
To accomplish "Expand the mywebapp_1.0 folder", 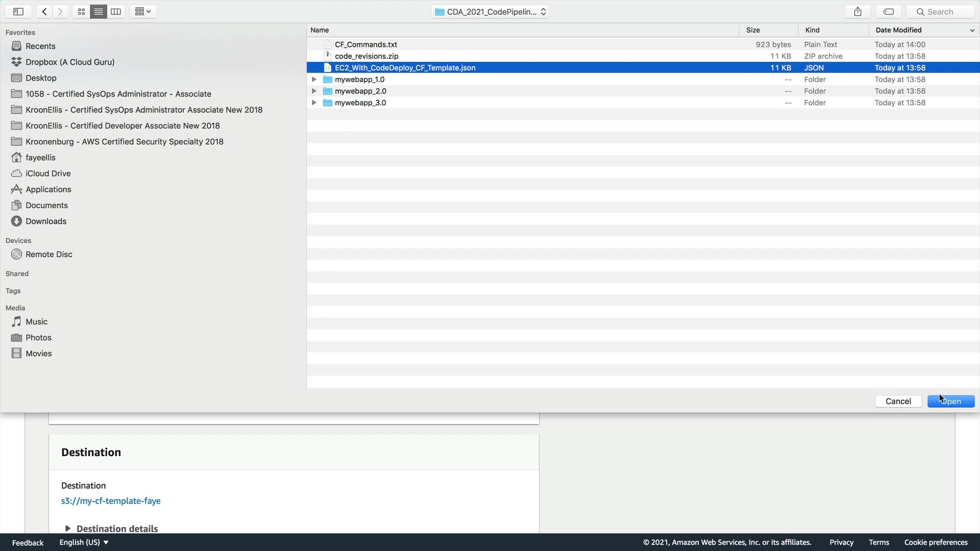I will coord(314,79).
